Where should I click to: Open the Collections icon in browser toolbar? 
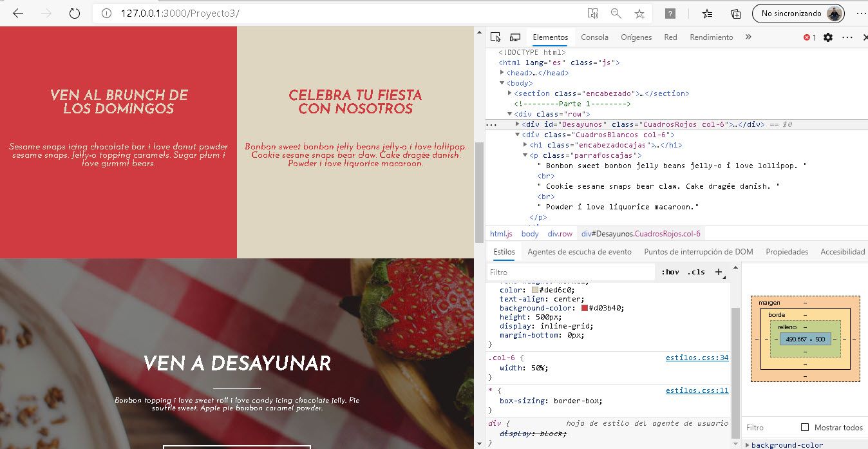point(735,14)
